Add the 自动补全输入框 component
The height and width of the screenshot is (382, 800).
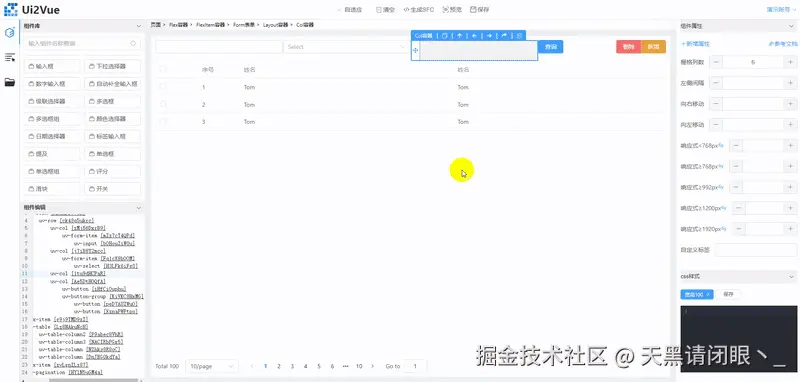pyautogui.click(x=112, y=84)
